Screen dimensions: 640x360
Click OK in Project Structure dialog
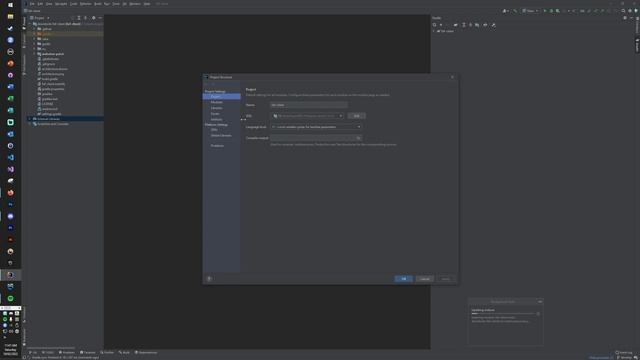(x=404, y=279)
